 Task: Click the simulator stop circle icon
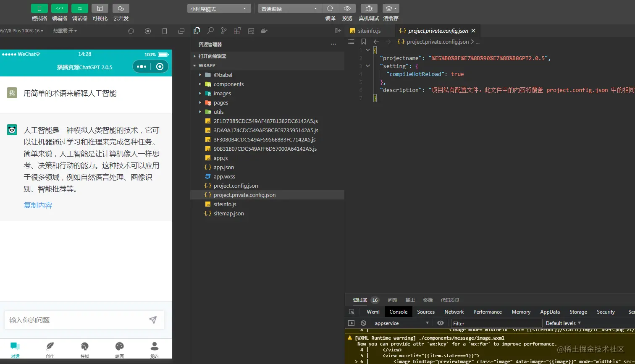[x=148, y=31]
